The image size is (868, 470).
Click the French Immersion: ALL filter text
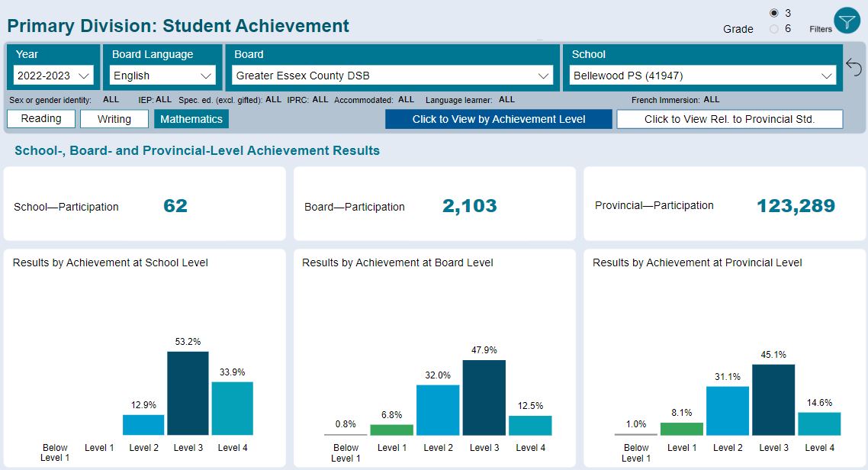tap(675, 100)
